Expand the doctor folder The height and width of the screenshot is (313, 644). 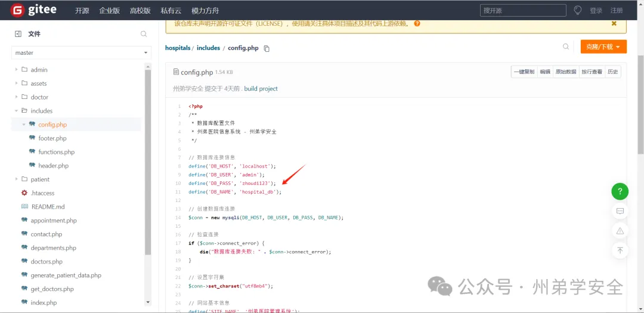[17, 97]
